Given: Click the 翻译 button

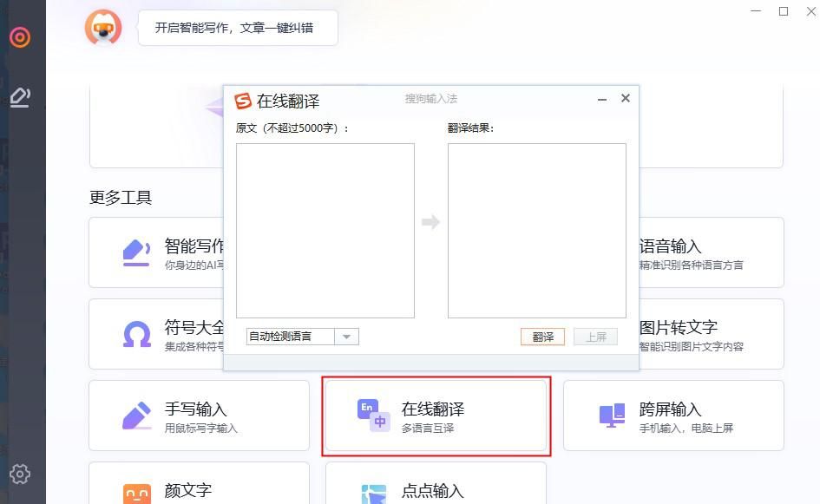Looking at the screenshot, I should click(543, 337).
